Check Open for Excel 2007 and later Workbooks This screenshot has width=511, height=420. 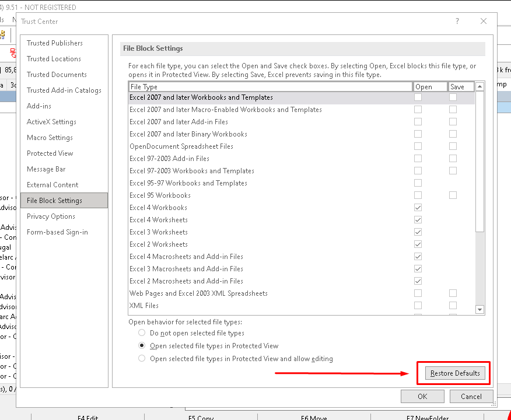pyautogui.click(x=418, y=97)
